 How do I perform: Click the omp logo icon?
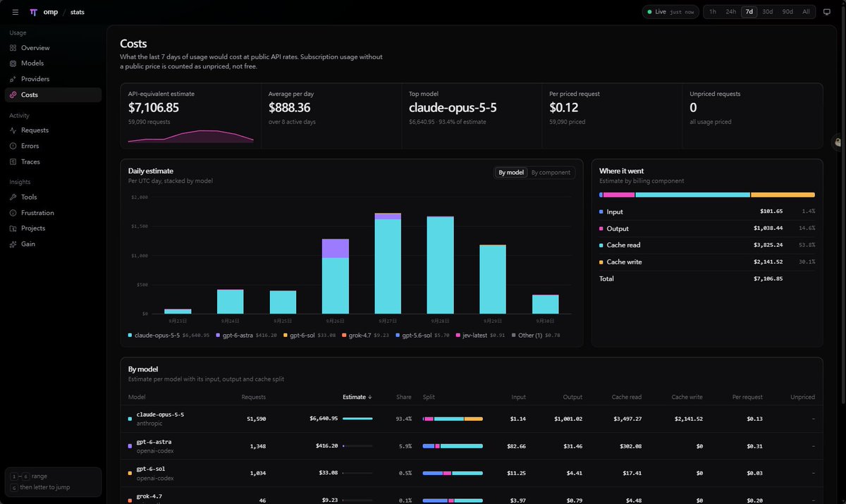click(34, 12)
